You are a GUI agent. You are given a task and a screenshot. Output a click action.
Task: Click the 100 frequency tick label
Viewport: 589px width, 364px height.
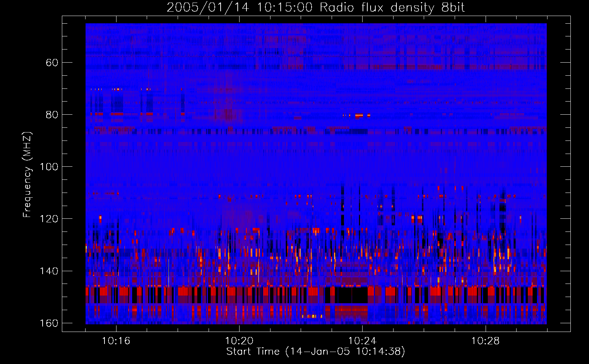(49, 167)
